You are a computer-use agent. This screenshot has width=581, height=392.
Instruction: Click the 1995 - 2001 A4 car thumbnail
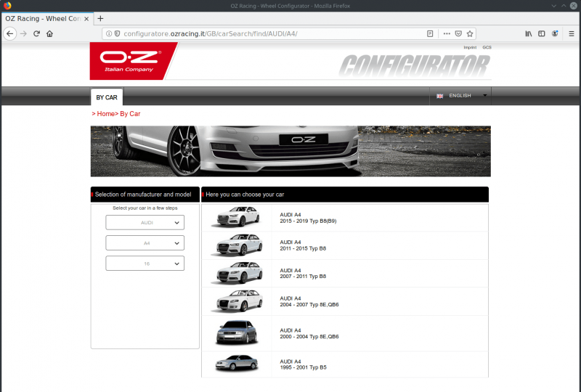(237, 363)
